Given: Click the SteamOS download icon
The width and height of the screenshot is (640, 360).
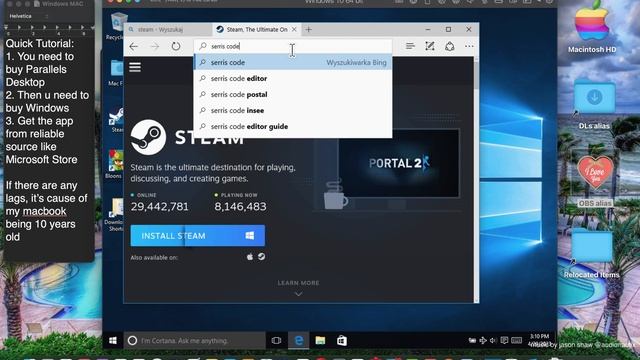Looking at the screenshot, I should point(261,257).
